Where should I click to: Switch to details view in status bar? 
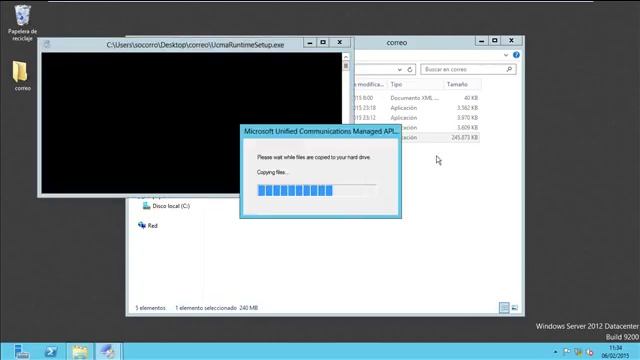coord(504,308)
